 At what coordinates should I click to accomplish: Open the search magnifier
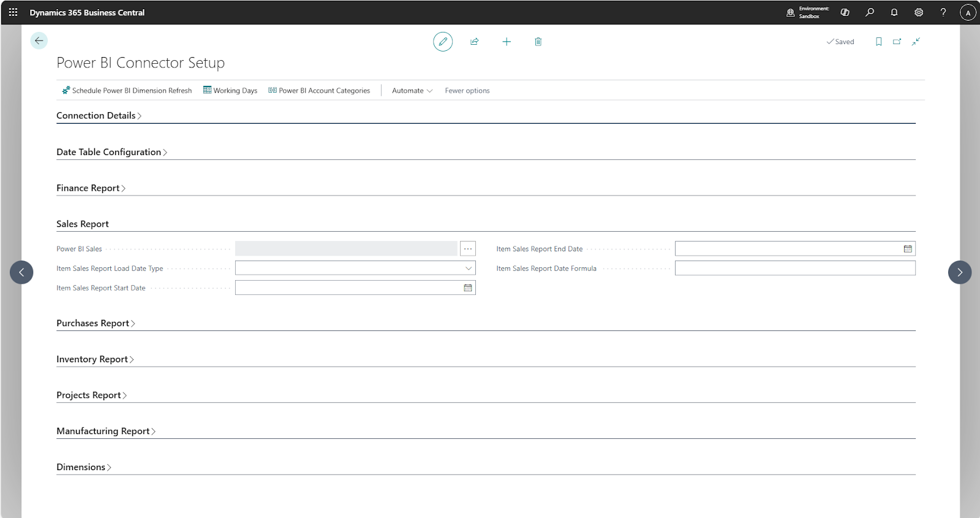[x=869, y=12]
